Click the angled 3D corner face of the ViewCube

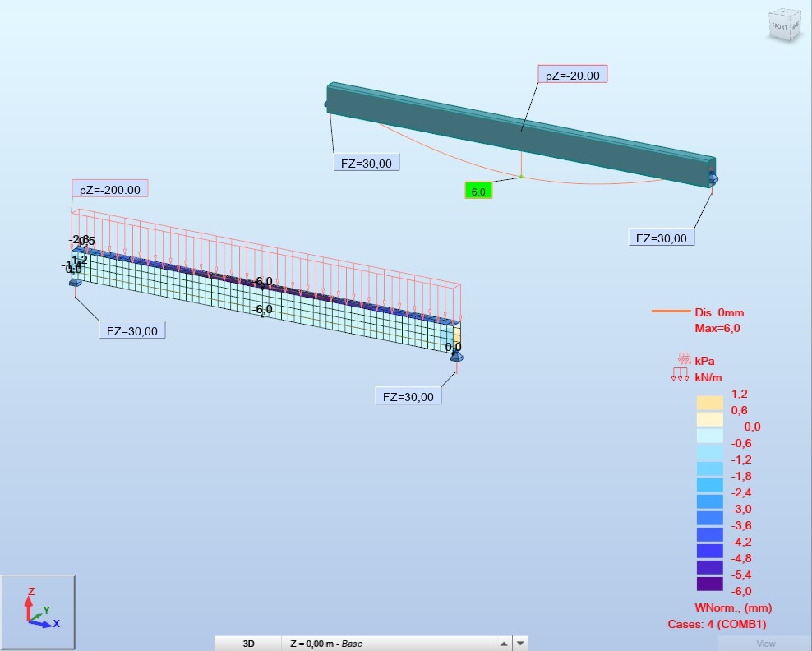click(795, 26)
